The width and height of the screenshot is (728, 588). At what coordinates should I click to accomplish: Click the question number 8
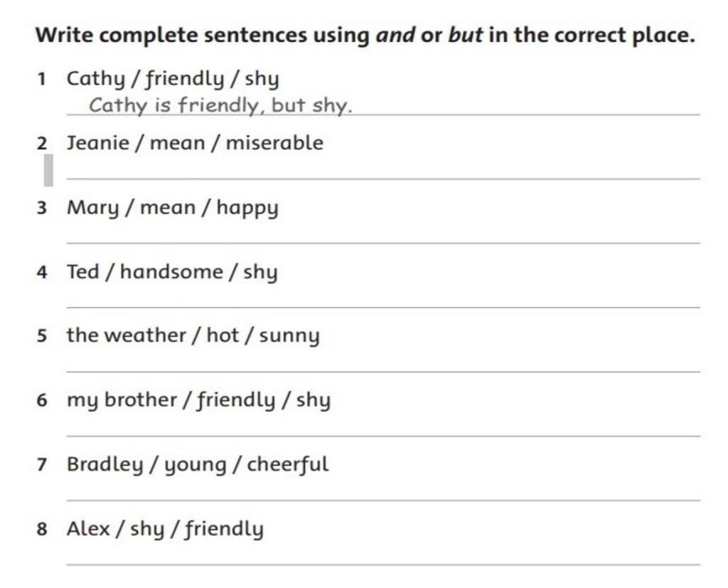[42, 529]
